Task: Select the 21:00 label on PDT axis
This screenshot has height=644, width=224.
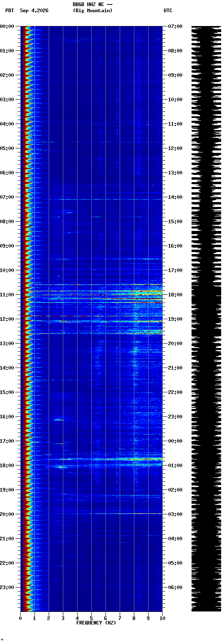Action: pyautogui.click(x=7, y=539)
